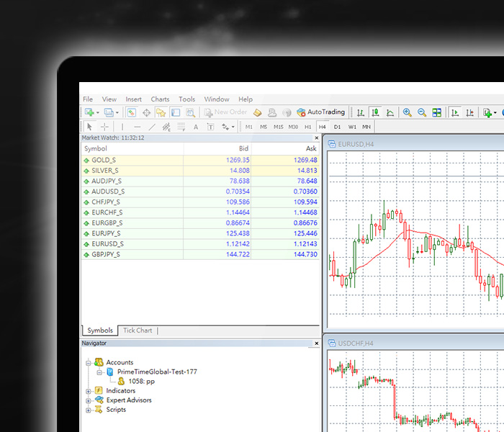This screenshot has height=432, width=504.
Task: Select the trendline tool
Action: 152,127
